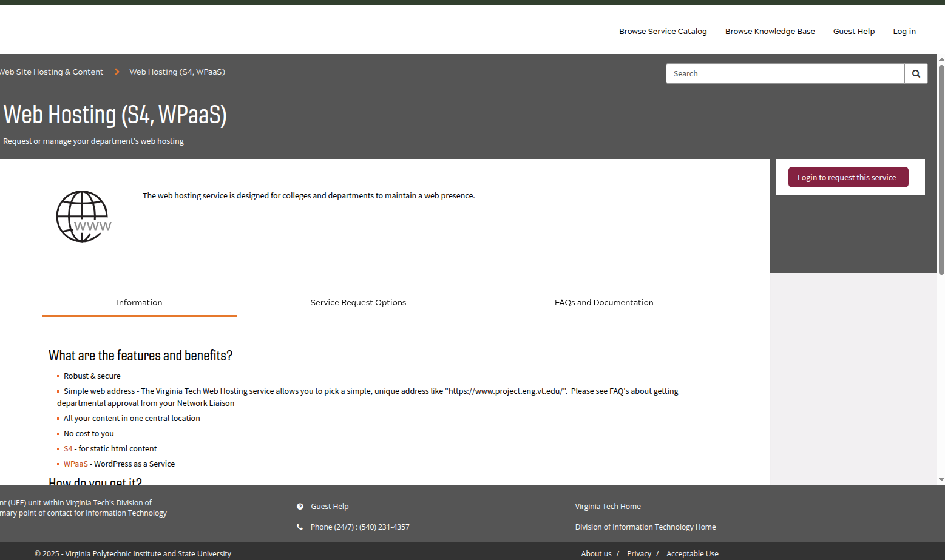Open the FAQs and Documentation tab
Image resolution: width=945 pixels, height=560 pixels.
pyautogui.click(x=603, y=303)
